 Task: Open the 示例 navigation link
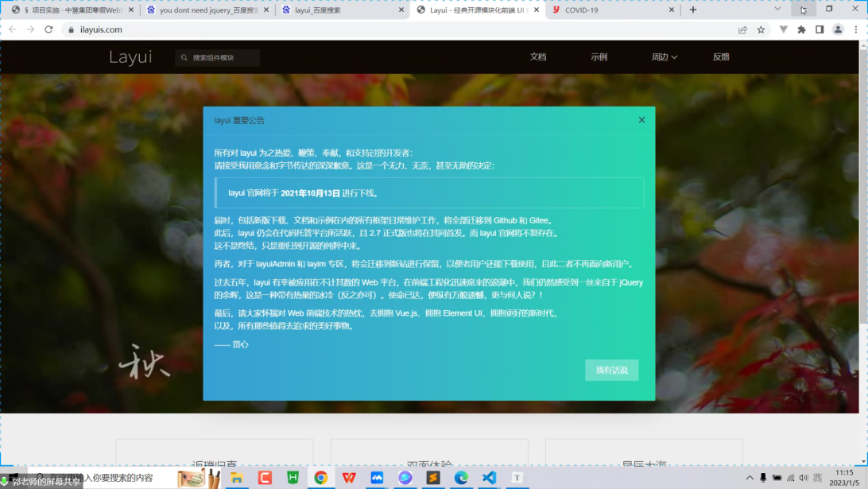tap(599, 57)
